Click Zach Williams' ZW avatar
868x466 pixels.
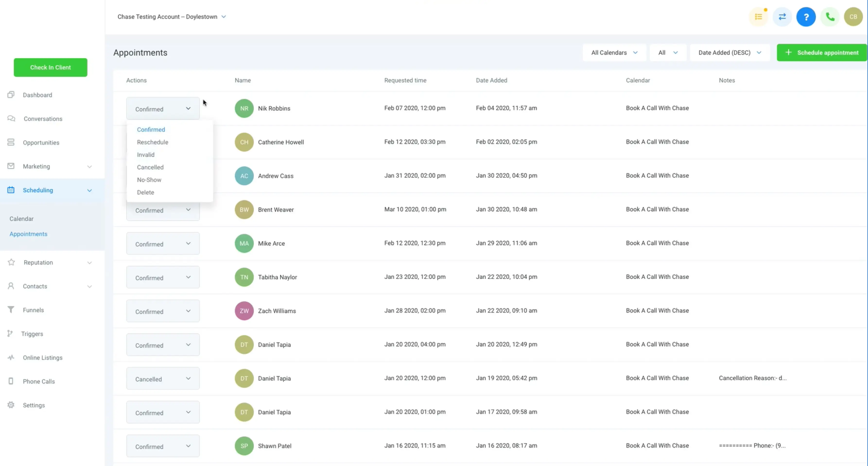[244, 311]
